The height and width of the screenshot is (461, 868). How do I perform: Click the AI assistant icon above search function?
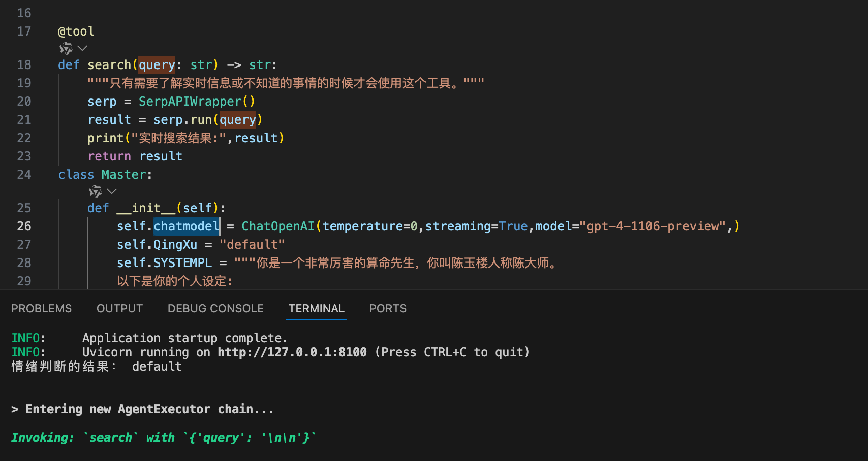point(66,48)
